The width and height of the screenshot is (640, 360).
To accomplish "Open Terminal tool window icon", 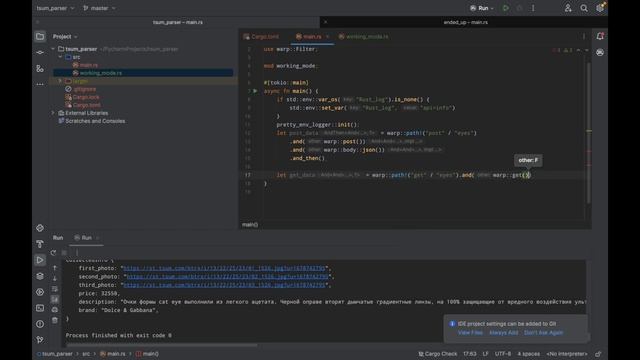I will pyautogui.click(x=40, y=308).
